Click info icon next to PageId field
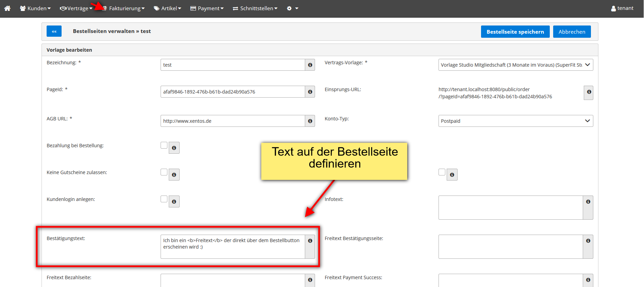644x287 pixels. [x=310, y=91]
